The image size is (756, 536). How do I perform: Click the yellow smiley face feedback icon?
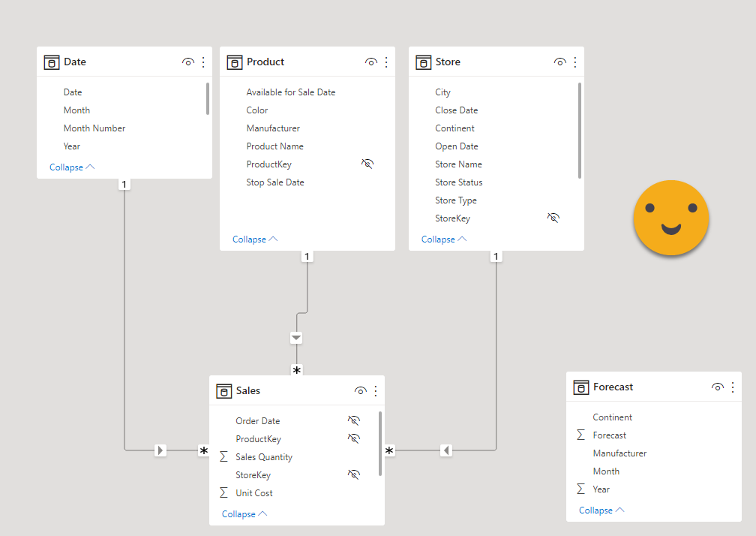(670, 217)
